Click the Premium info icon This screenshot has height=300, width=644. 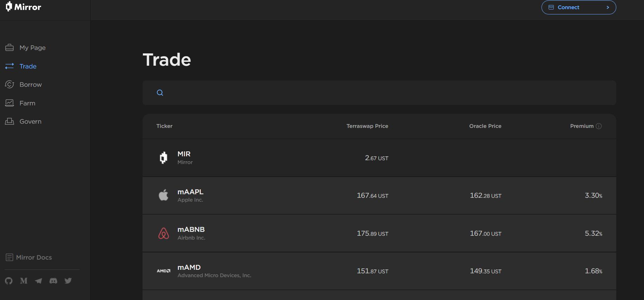point(599,126)
